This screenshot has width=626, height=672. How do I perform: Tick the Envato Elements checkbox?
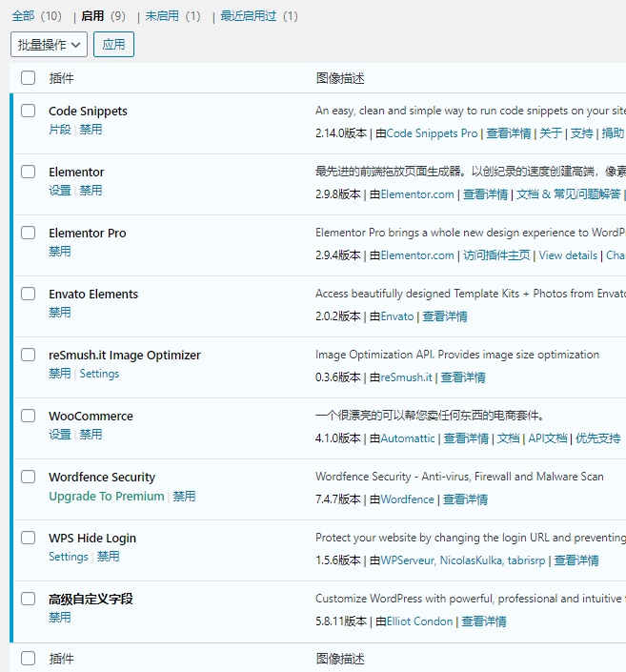point(29,294)
